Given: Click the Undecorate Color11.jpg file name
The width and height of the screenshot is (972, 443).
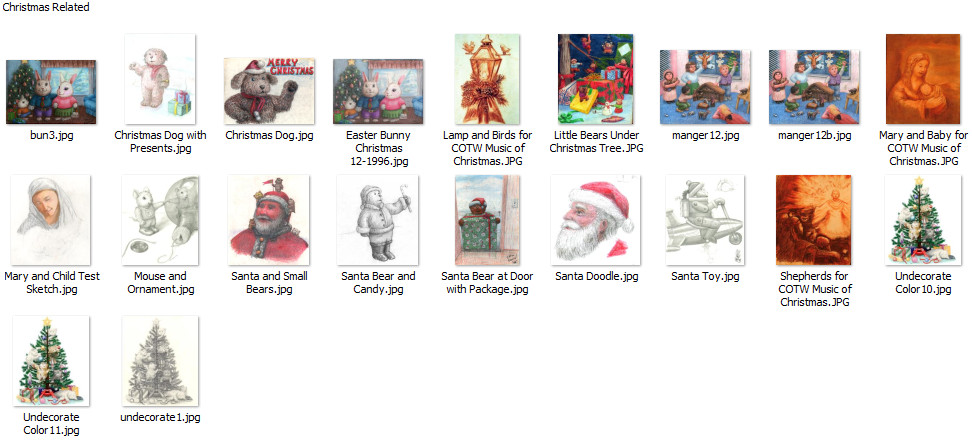Looking at the screenshot, I should (x=51, y=423).
